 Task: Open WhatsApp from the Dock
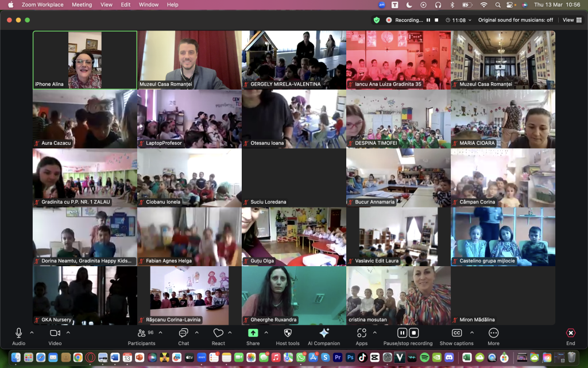pyautogui.click(x=301, y=357)
